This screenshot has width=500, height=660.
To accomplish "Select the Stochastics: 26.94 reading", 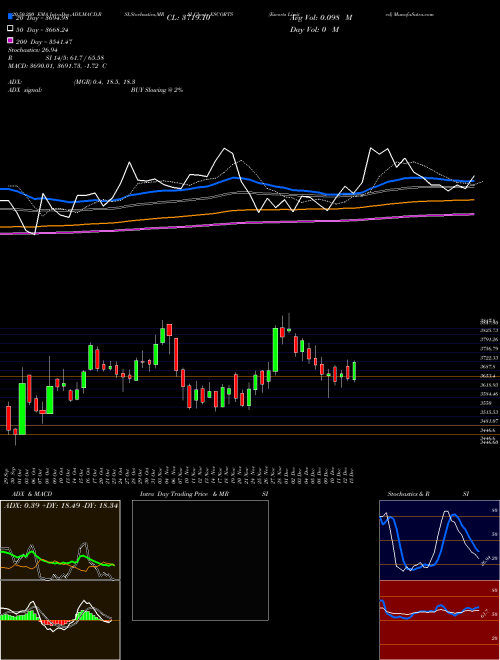I will (32, 50).
